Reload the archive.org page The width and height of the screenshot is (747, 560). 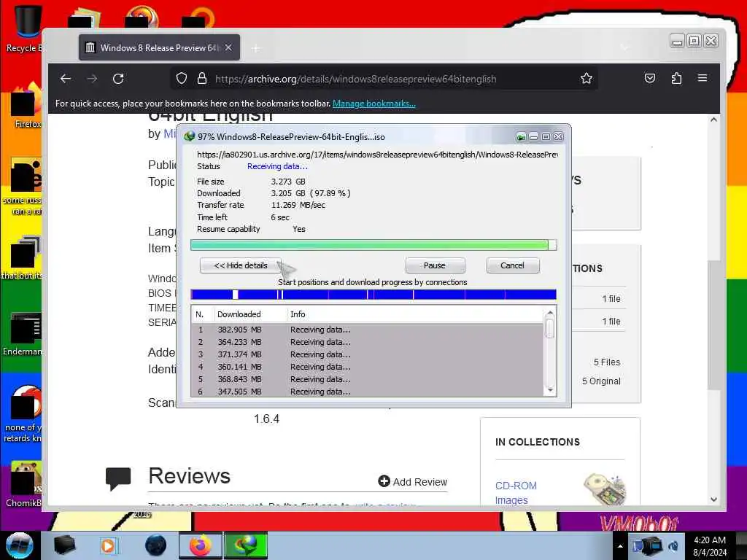click(118, 79)
